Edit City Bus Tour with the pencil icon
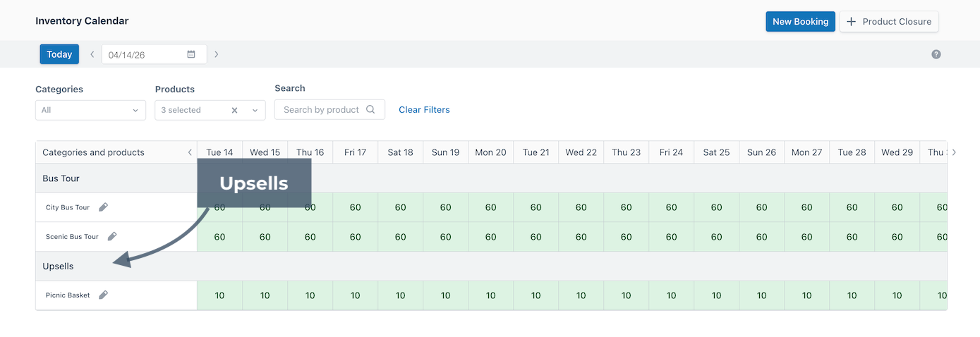The image size is (980, 337). point(104,207)
